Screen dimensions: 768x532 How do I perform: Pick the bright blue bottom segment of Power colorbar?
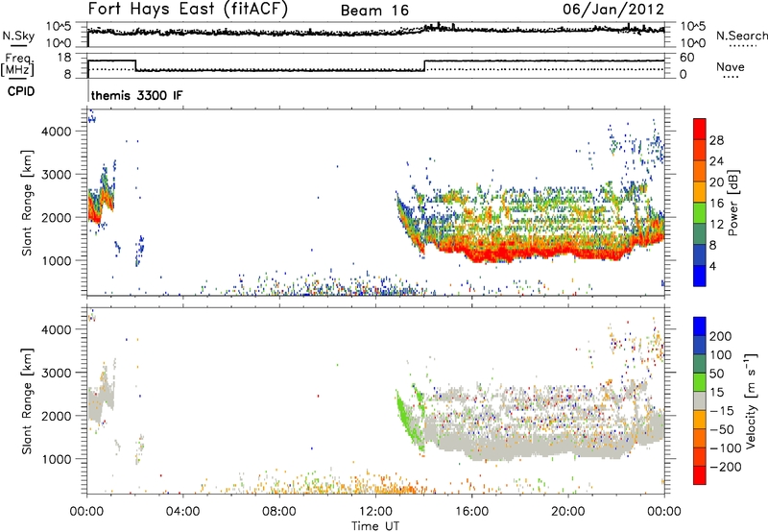tap(700, 276)
